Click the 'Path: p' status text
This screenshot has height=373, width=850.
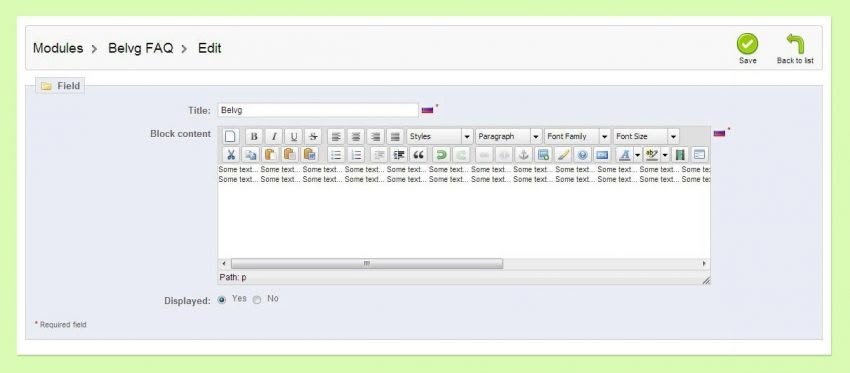tap(233, 278)
